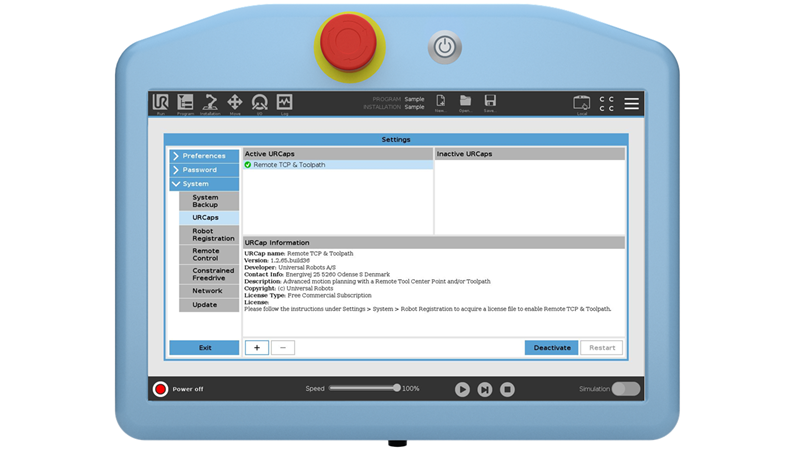Click the Restart button
The width and height of the screenshot is (800, 450).
602,347
